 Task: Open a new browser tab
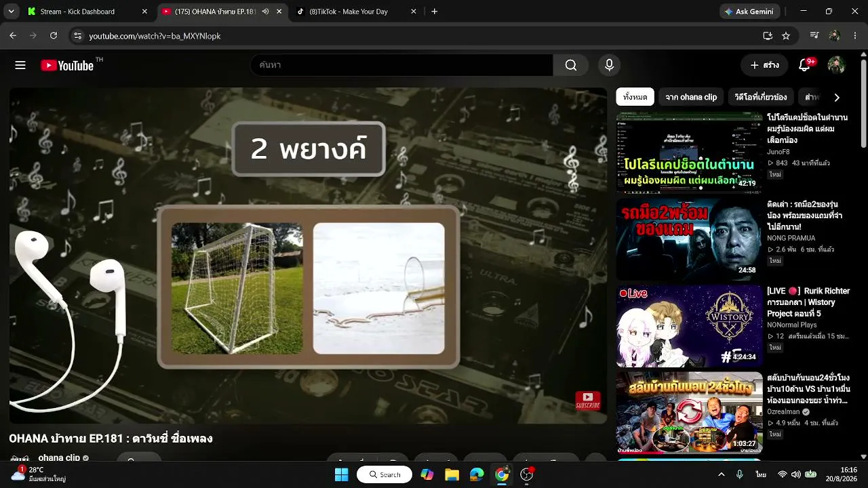[434, 12]
